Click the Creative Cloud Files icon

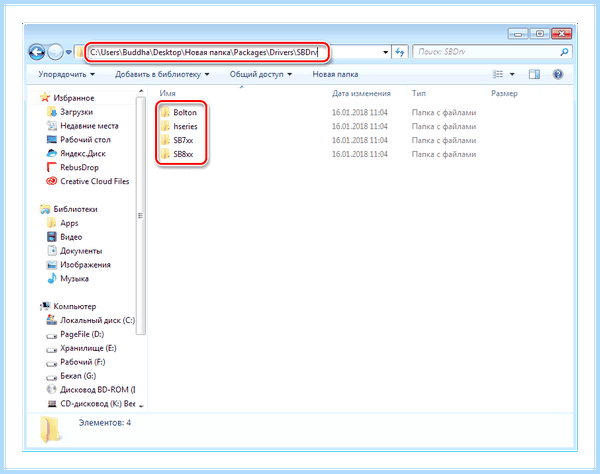pyautogui.click(x=51, y=181)
